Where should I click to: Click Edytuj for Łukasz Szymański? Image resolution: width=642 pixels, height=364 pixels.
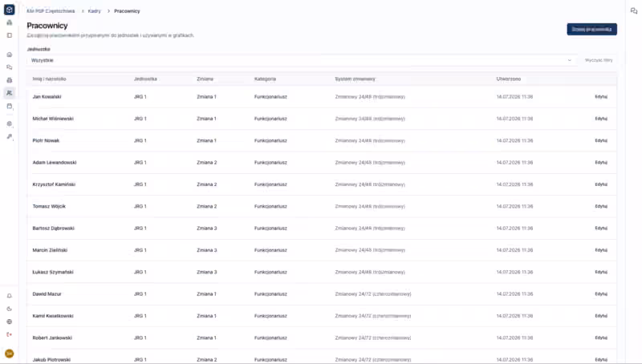(601, 272)
